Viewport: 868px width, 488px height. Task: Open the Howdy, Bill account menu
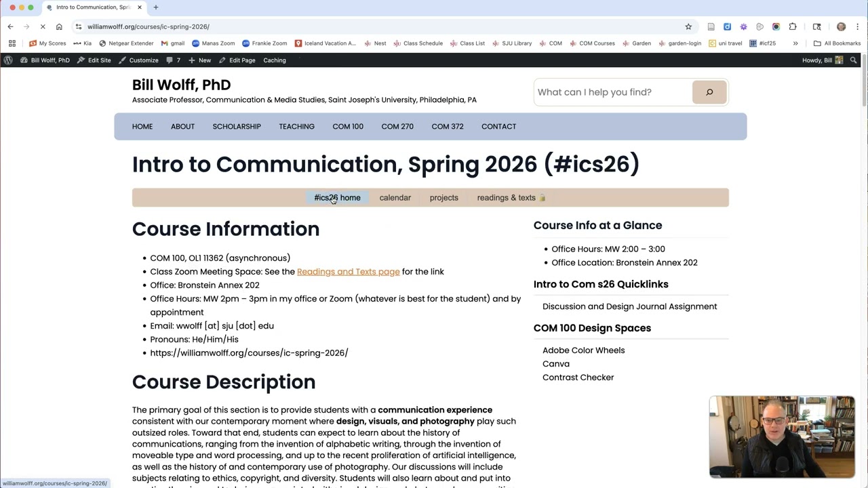(x=823, y=60)
